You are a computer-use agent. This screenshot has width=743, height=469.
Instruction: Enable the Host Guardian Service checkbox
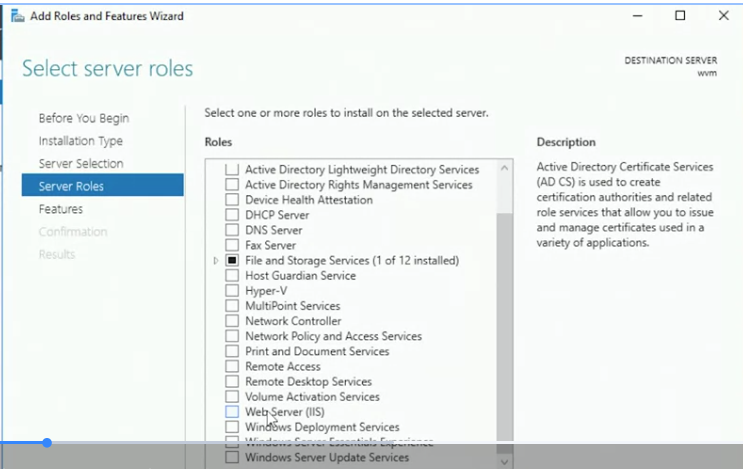tap(232, 275)
